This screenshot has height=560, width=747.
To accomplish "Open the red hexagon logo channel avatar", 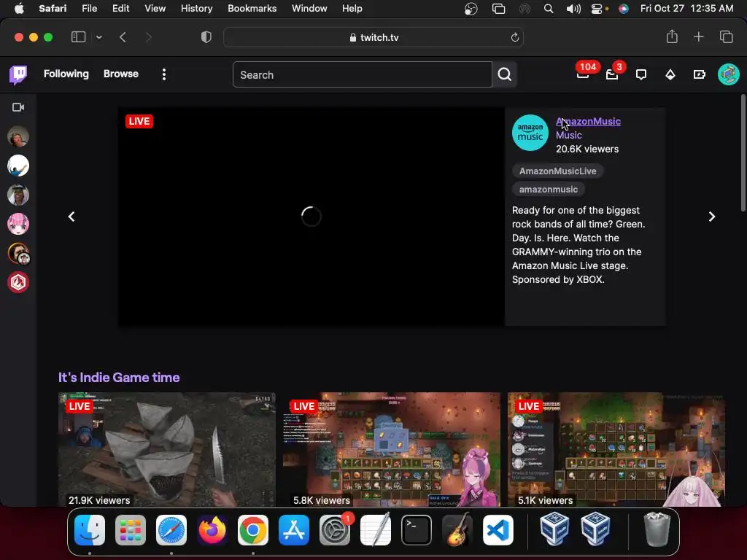I will coord(18,282).
